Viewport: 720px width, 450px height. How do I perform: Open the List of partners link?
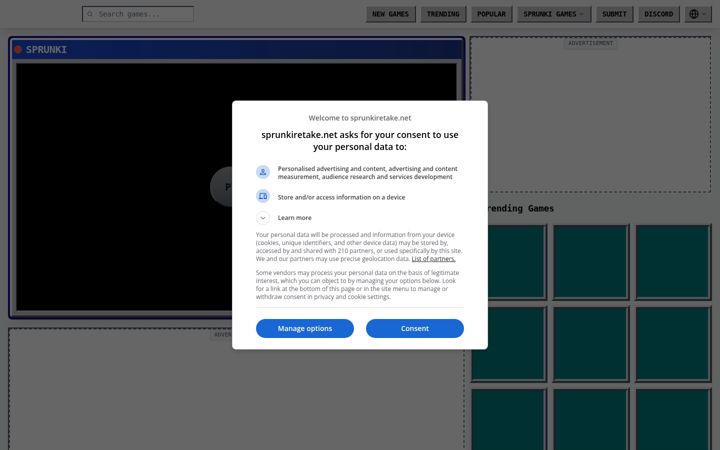tap(433, 259)
